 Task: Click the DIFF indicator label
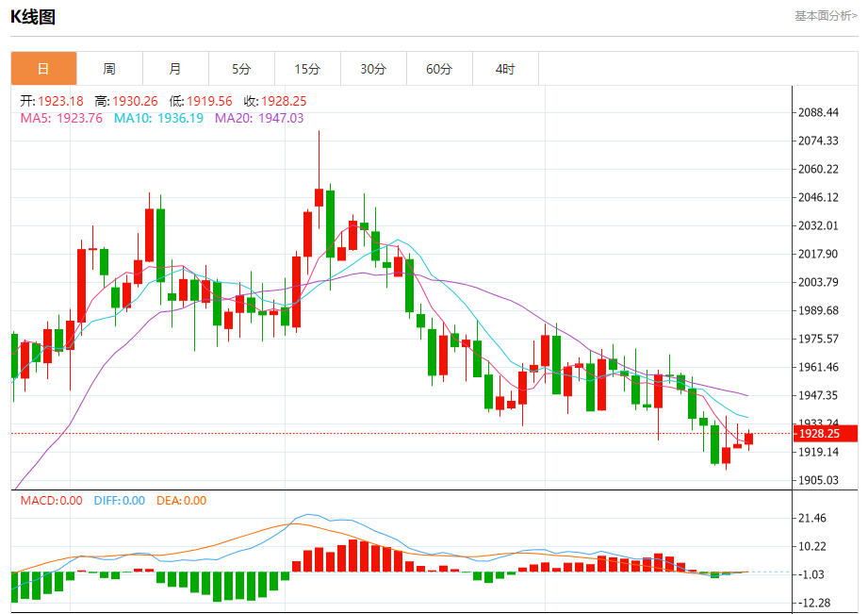click(x=119, y=501)
